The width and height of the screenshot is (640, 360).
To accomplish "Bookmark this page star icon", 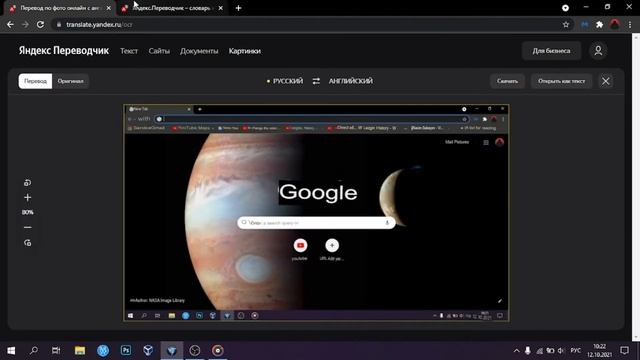I will [566, 24].
